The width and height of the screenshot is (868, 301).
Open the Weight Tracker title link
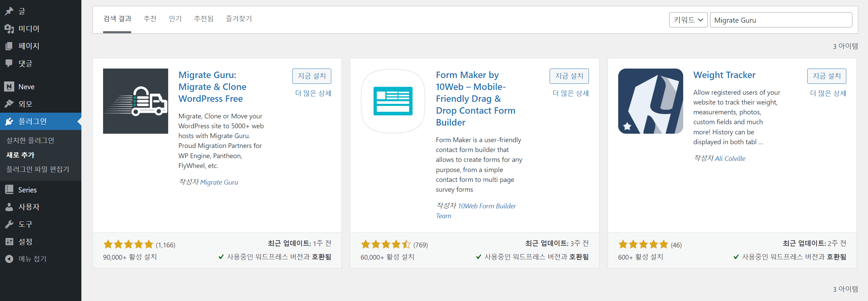tap(724, 75)
